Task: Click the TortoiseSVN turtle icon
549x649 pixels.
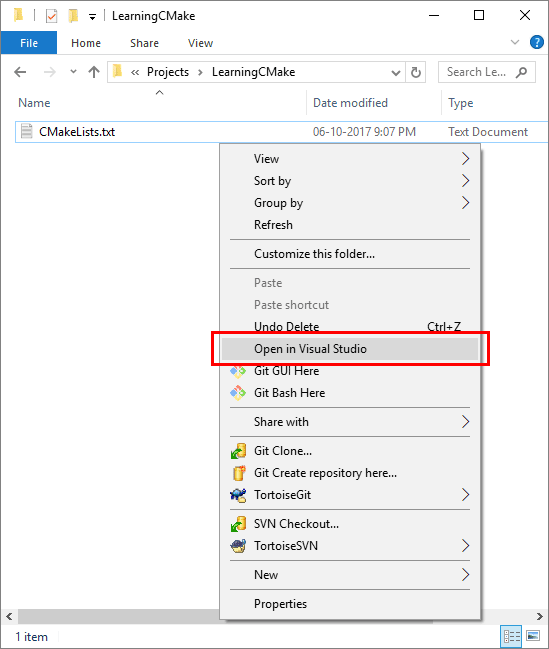Action: click(x=238, y=546)
